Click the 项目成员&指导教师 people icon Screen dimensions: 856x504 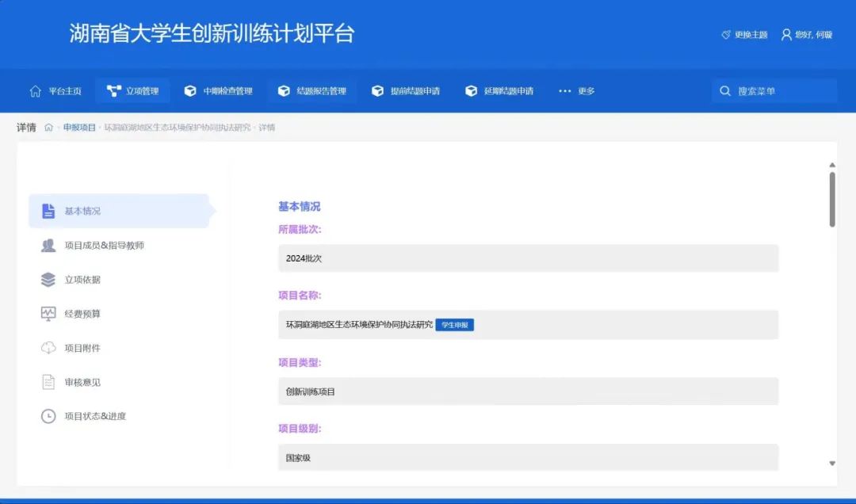tap(48, 246)
